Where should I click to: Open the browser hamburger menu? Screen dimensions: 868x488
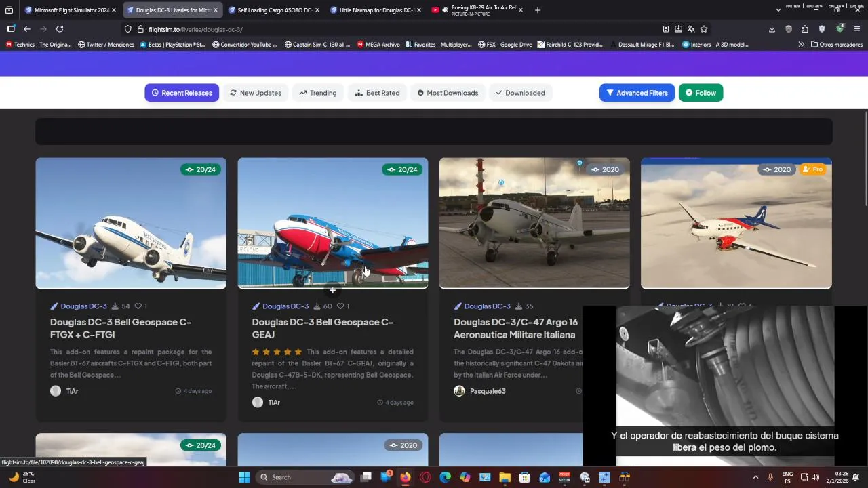coord(857,29)
